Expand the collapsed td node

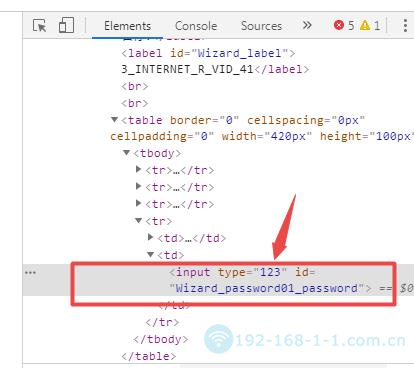(151, 237)
